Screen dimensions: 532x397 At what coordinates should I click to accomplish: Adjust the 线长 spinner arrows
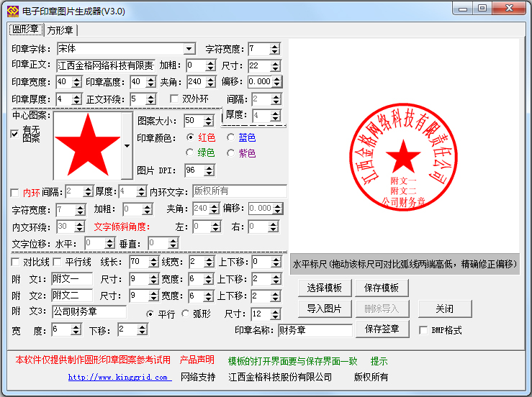153,262
